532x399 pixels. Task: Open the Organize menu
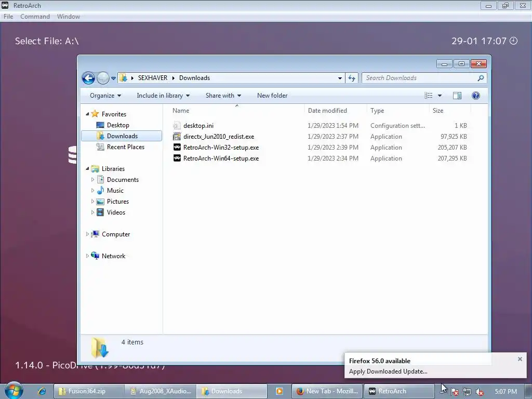pyautogui.click(x=105, y=96)
